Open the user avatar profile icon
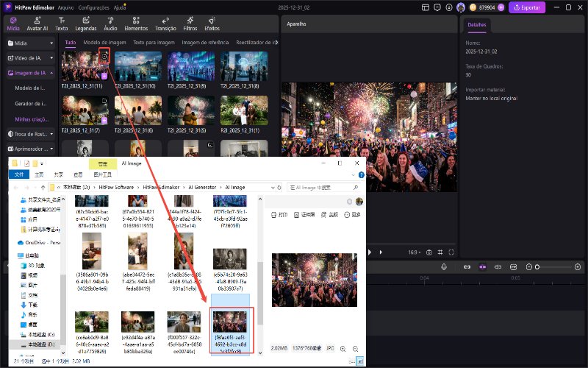 click(461, 7)
